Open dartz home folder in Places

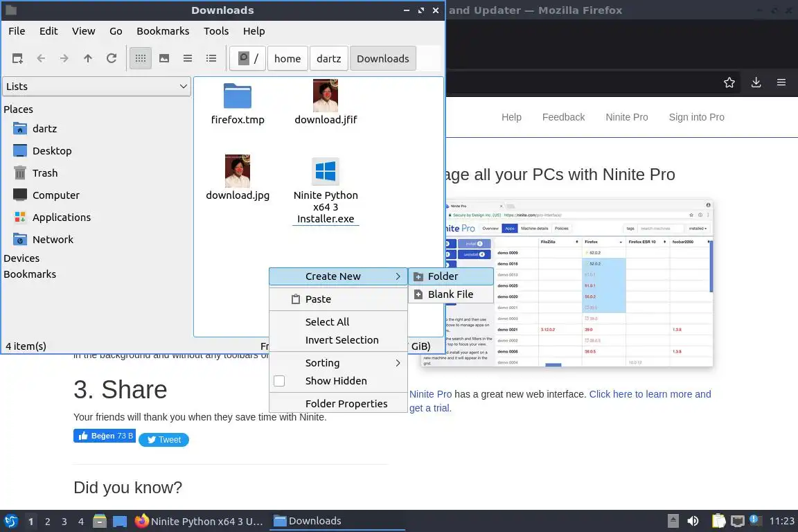tap(45, 129)
